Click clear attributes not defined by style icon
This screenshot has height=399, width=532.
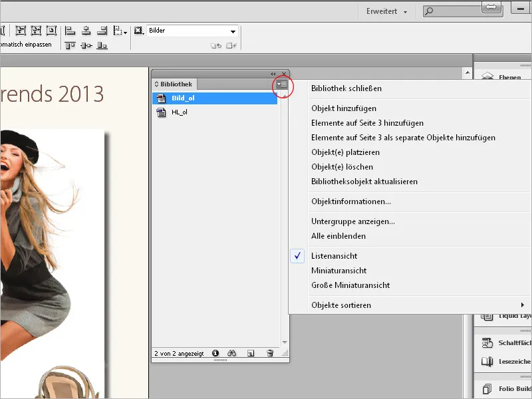[x=231, y=45]
